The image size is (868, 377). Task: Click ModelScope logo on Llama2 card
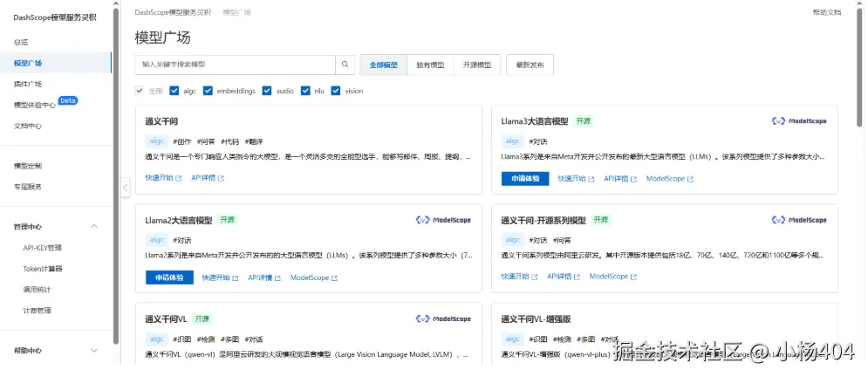[443, 220]
